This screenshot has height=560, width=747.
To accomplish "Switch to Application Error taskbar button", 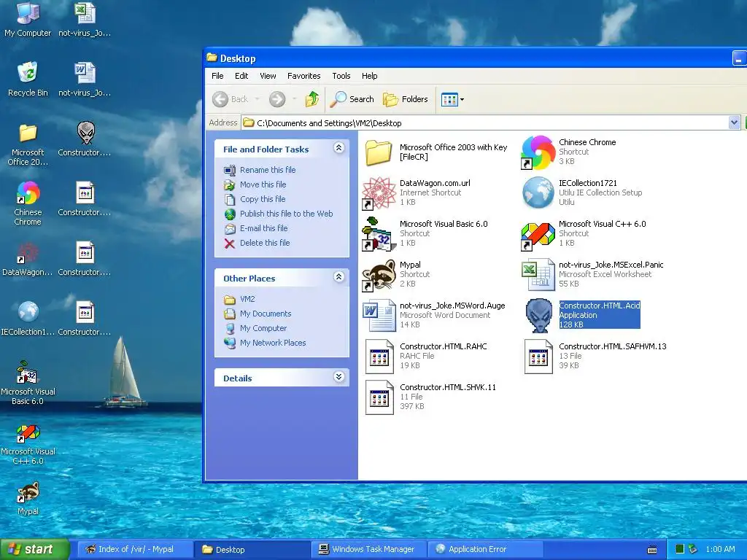I will [x=485, y=549].
